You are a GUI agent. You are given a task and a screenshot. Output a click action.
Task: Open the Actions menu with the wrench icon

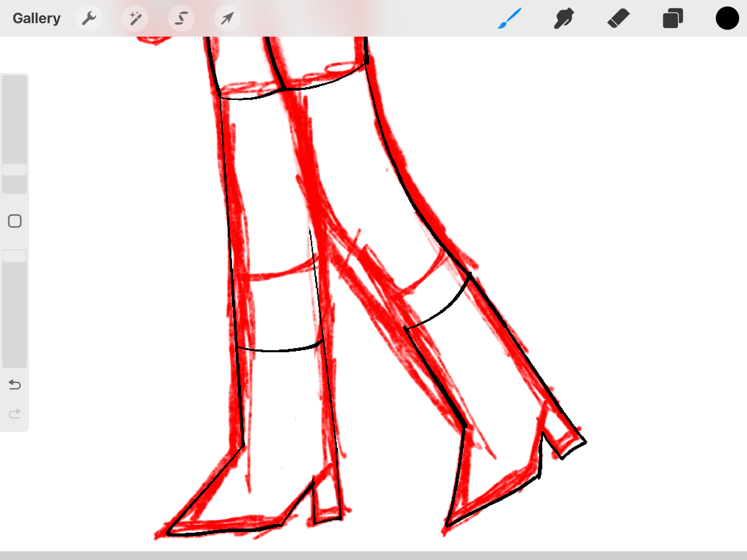(89, 18)
